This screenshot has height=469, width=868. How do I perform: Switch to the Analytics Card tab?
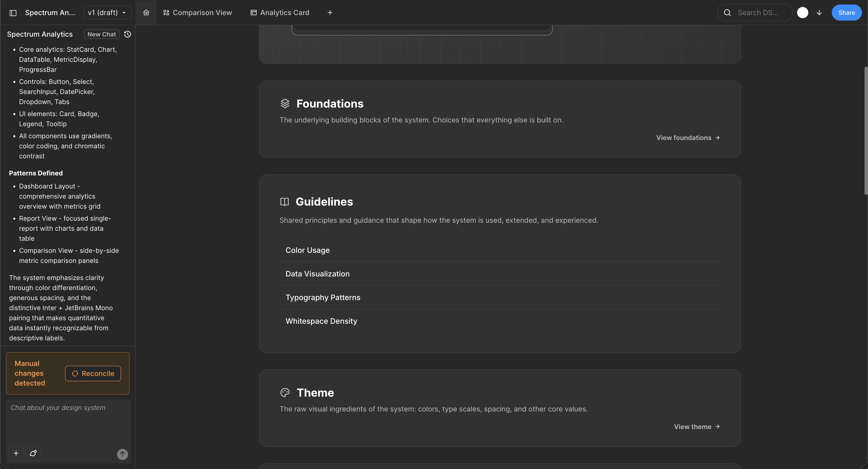(x=280, y=13)
